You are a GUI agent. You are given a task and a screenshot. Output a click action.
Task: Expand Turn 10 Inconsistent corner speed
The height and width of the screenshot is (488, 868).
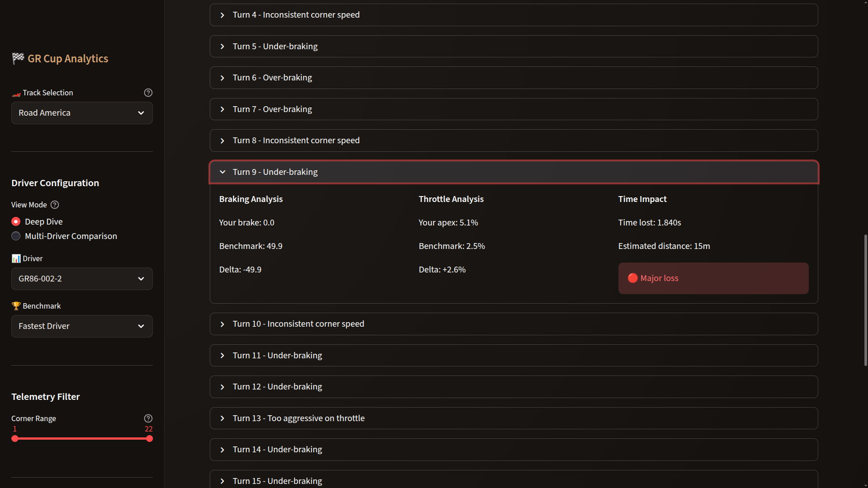(298, 324)
